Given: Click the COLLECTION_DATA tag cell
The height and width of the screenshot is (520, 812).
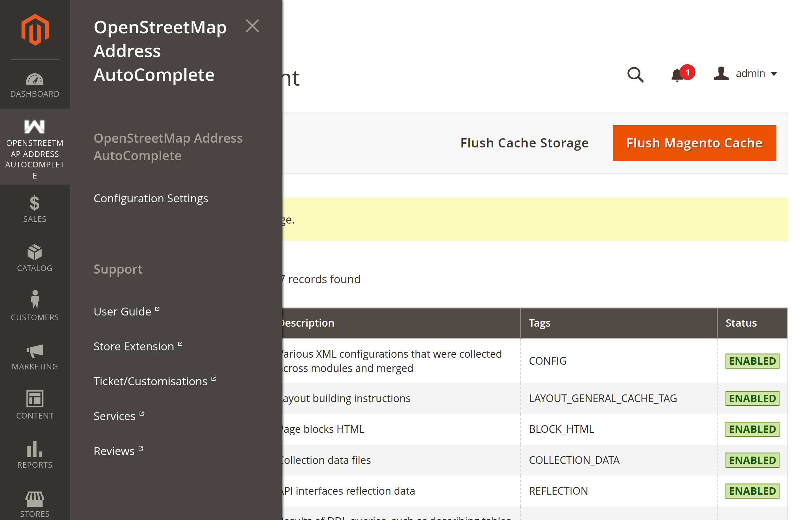Looking at the screenshot, I should [574, 460].
